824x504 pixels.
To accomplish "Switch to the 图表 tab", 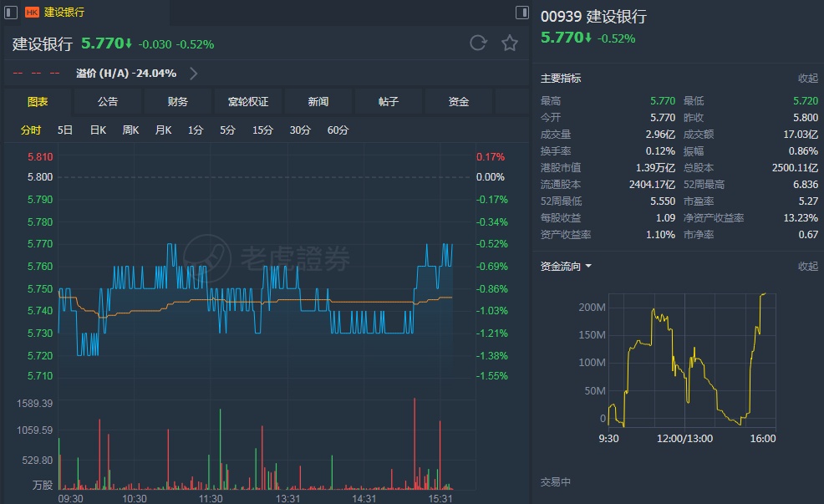I will coord(38,101).
